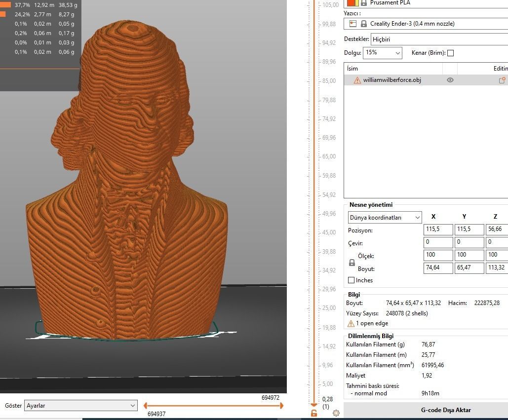Click the Ölçek Y scale field

coord(469,255)
